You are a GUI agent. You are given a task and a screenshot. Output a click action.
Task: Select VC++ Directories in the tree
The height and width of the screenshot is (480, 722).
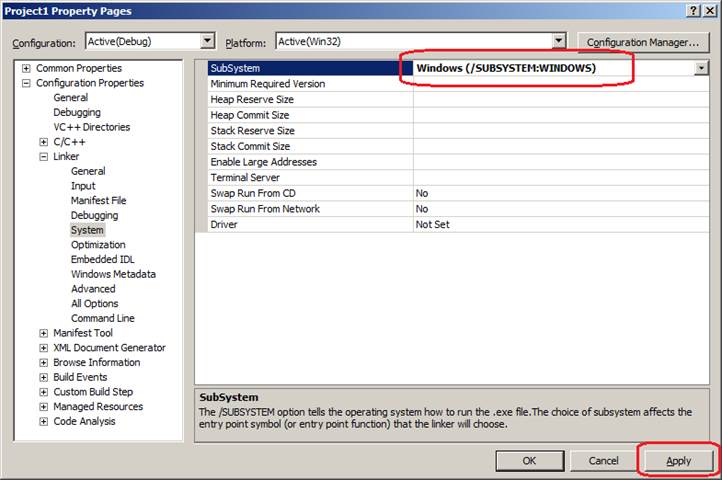click(x=91, y=127)
